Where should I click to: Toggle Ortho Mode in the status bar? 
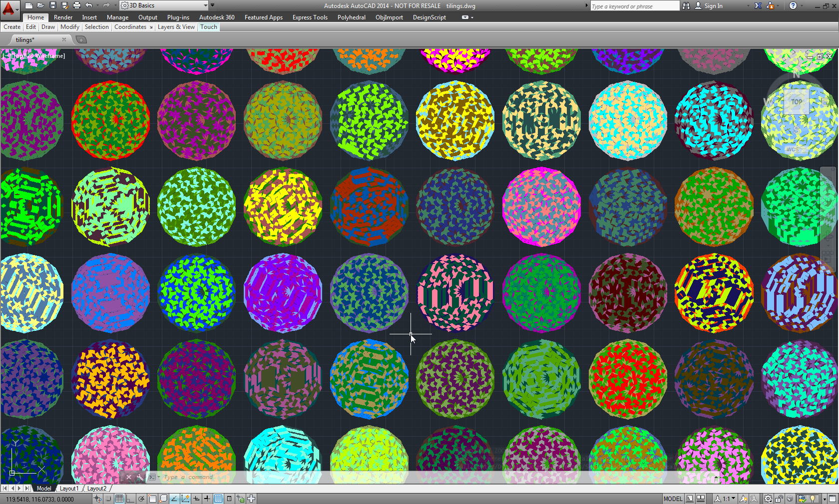tap(130, 499)
